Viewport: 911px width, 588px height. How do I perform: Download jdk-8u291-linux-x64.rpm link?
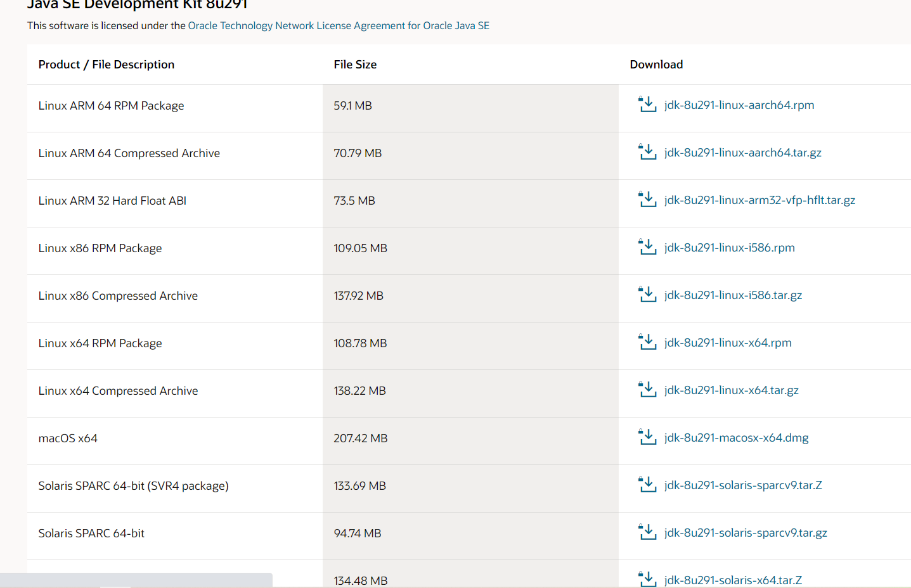click(x=728, y=343)
